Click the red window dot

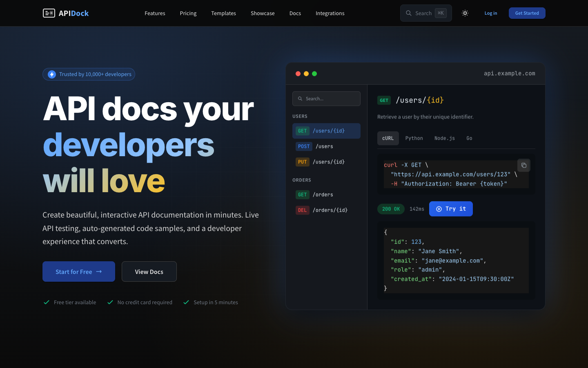pos(298,74)
